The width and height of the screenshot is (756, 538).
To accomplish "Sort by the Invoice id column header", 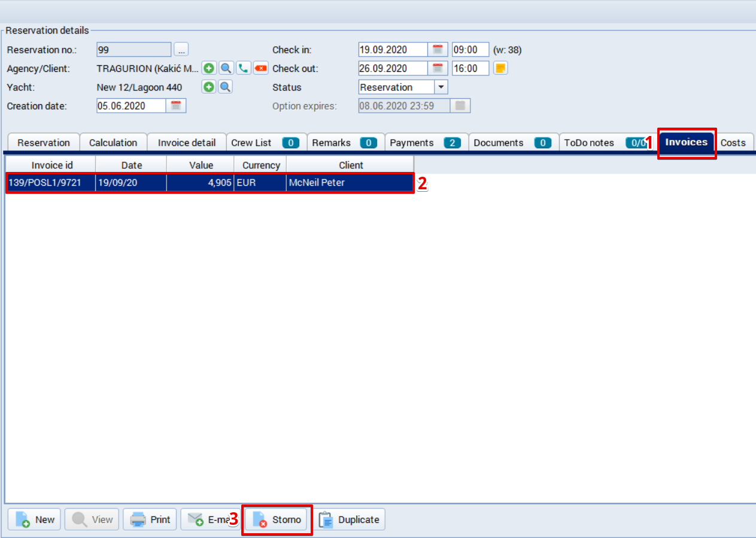I will tap(51, 165).
